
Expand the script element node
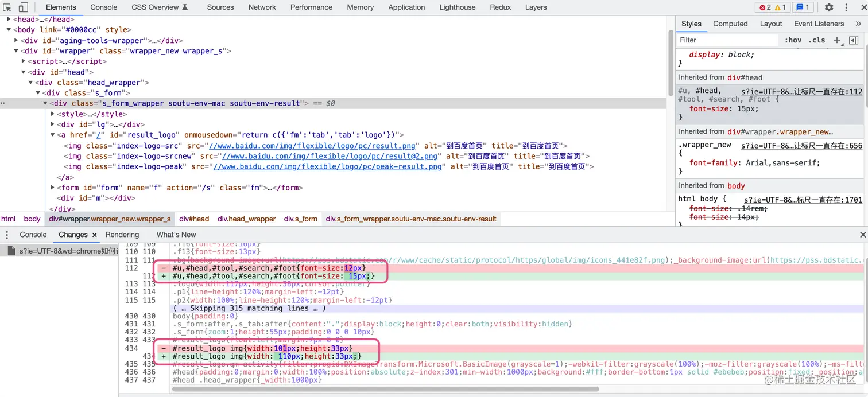[x=24, y=61]
